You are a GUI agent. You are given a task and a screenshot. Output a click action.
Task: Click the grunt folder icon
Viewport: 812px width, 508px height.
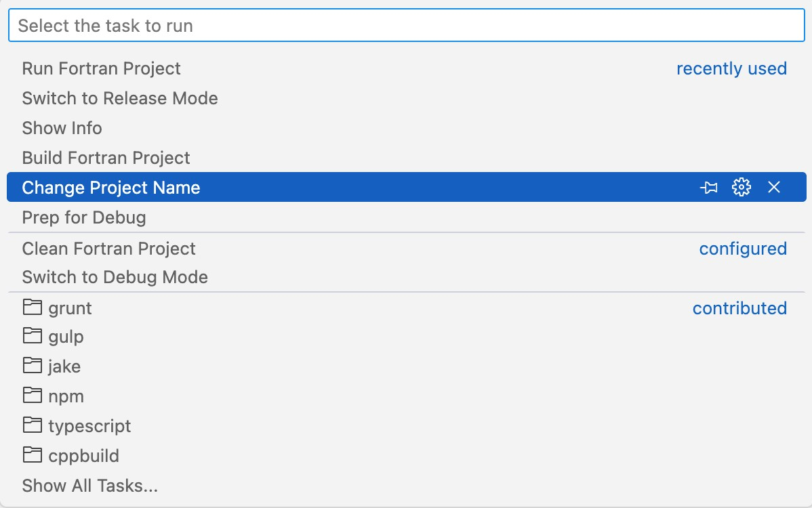click(32, 308)
